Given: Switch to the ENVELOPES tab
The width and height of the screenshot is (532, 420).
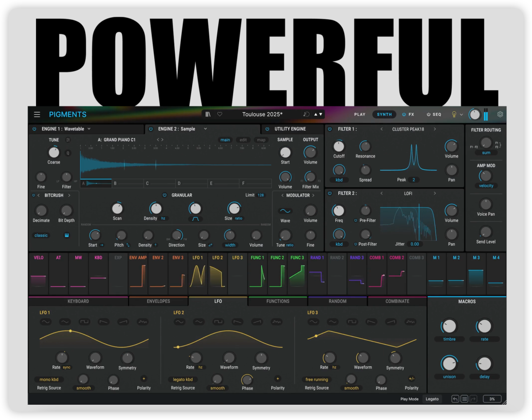Looking at the screenshot, I should click(159, 301).
